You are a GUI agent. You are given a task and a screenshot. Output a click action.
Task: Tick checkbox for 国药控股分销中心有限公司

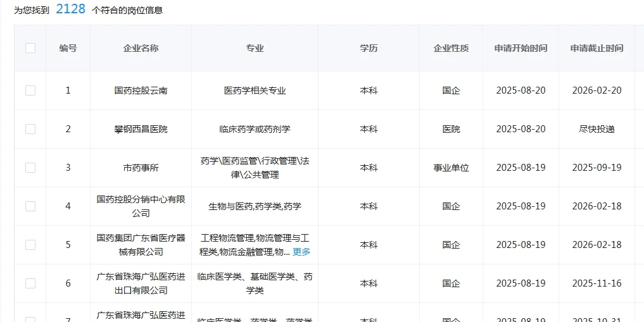(30, 206)
